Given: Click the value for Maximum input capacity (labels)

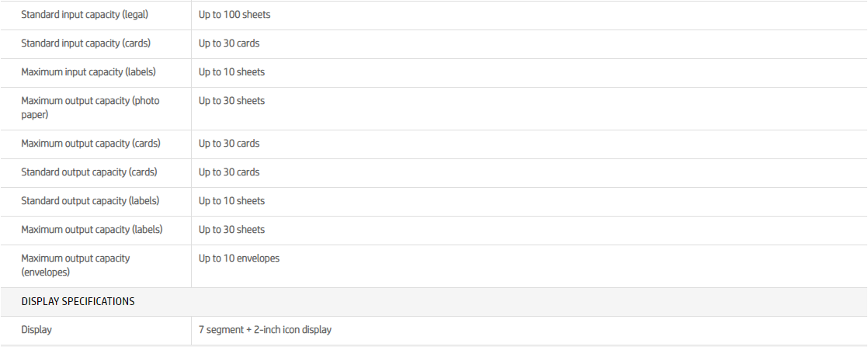Looking at the screenshot, I should 231,72.
